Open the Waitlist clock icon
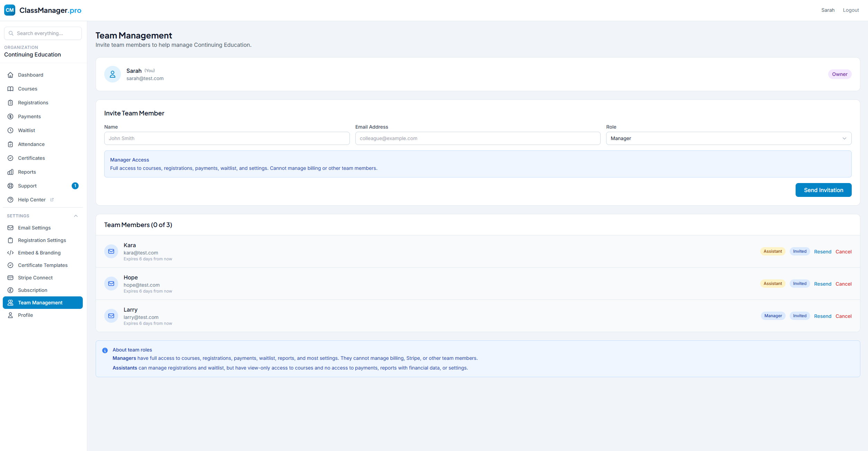This screenshot has height=451, width=868. coord(11,130)
